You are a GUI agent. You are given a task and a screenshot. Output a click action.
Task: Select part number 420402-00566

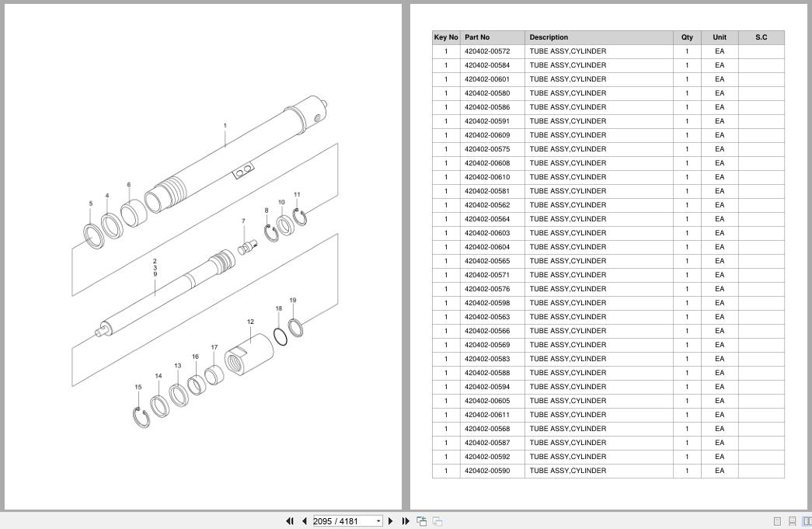click(x=486, y=331)
